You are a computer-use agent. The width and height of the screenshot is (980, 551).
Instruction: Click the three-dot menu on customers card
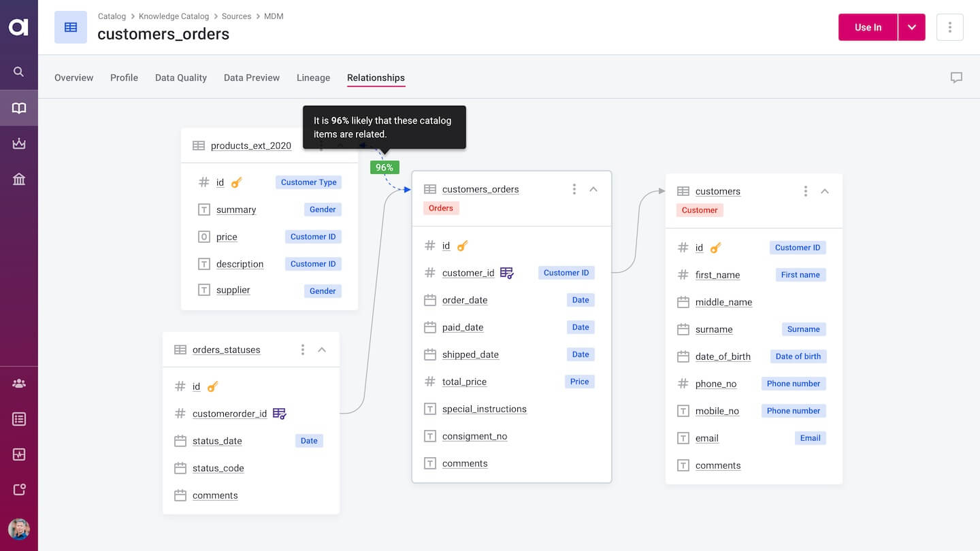805,191
